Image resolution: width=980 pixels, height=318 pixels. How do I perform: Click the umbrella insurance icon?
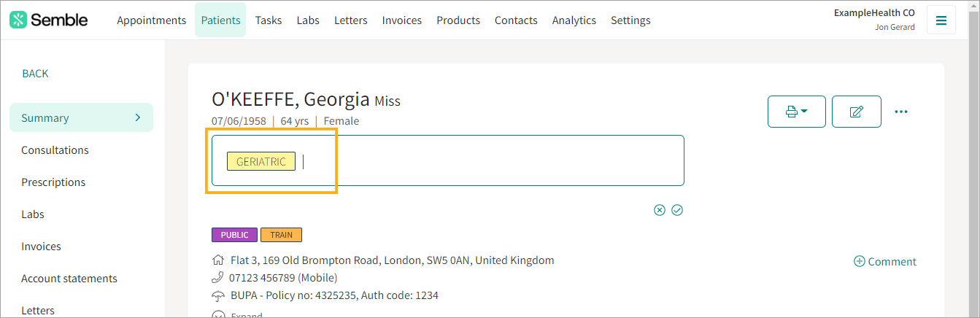pos(217,295)
